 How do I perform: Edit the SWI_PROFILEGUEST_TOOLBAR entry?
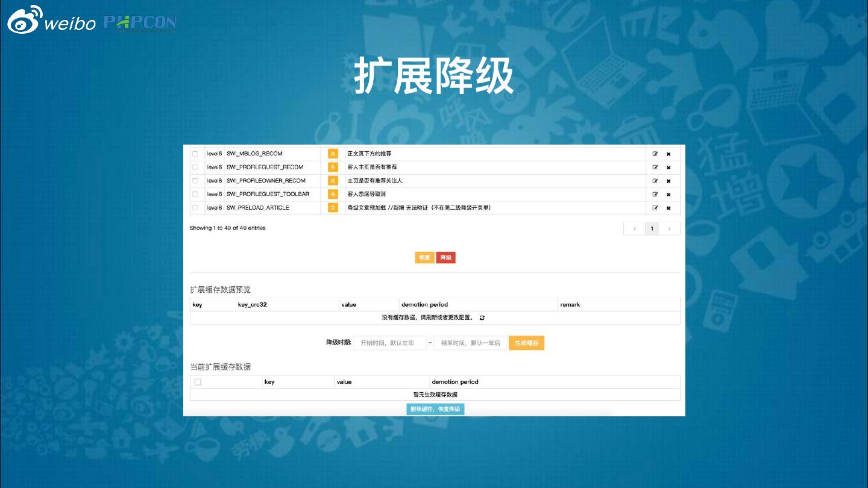[x=655, y=194]
